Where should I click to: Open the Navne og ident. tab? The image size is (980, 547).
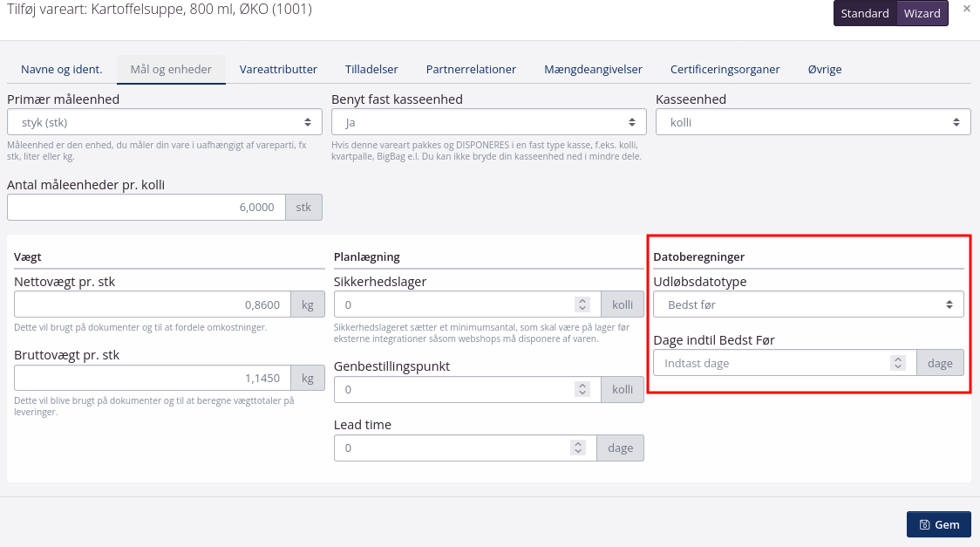click(62, 69)
